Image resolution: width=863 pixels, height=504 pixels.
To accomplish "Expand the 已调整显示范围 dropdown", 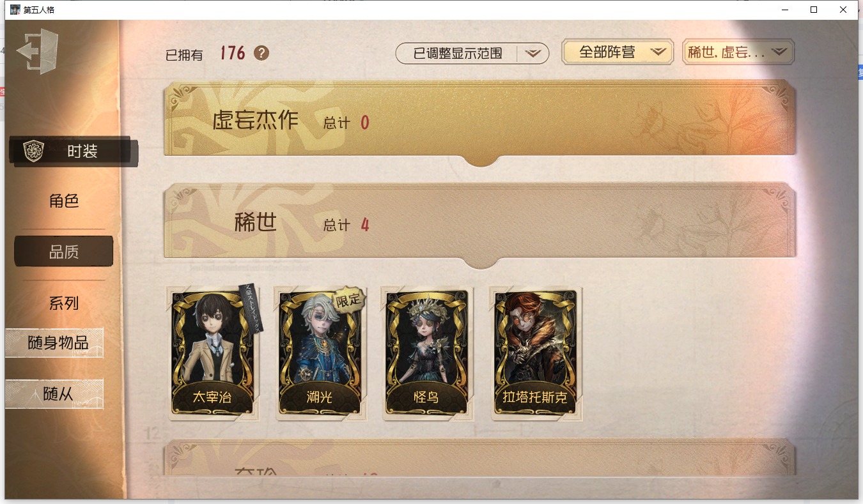I will point(472,54).
